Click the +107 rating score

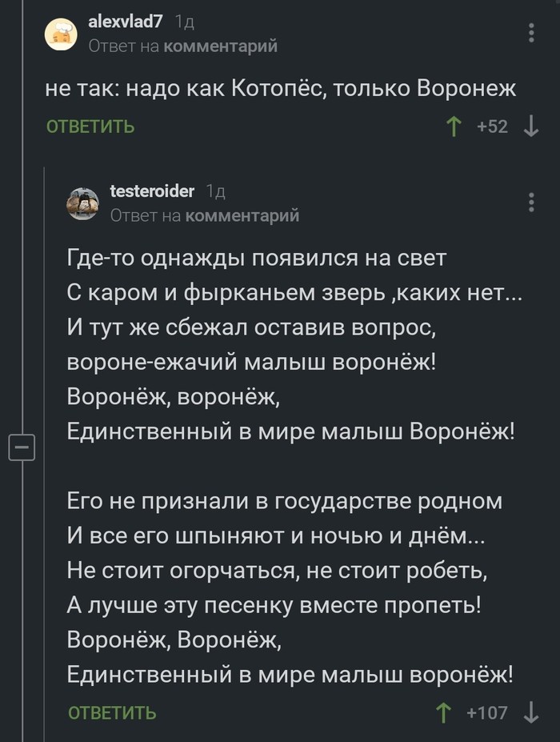[486, 712]
